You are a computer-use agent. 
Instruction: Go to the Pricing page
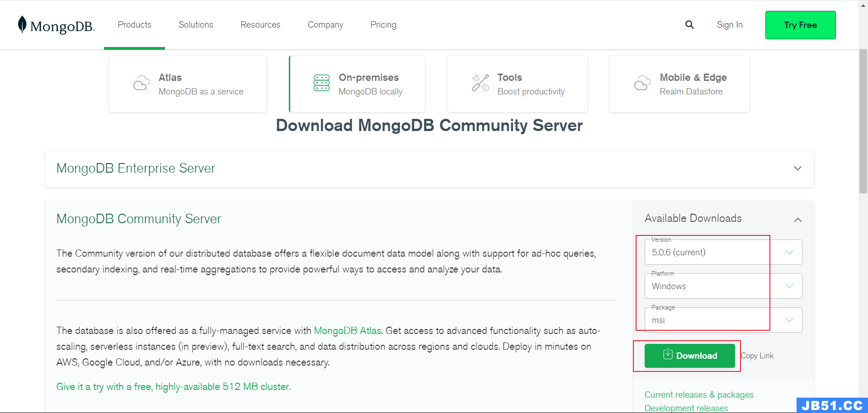383,25
